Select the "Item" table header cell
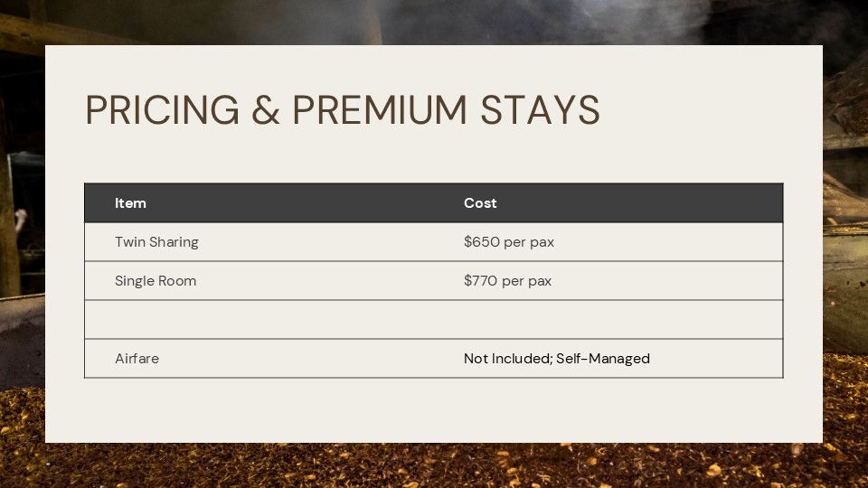This screenshot has height=488, width=868. point(130,203)
